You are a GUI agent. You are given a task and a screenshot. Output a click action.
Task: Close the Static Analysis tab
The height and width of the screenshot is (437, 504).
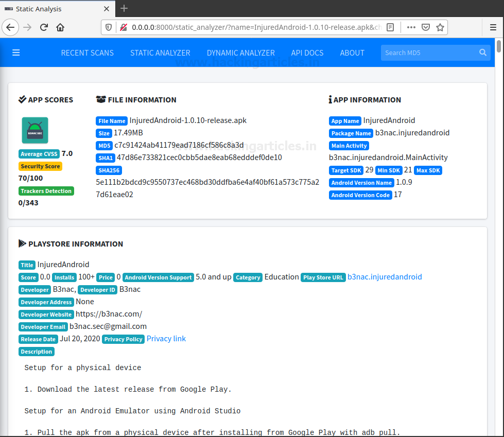pyautogui.click(x=107, y=9)
